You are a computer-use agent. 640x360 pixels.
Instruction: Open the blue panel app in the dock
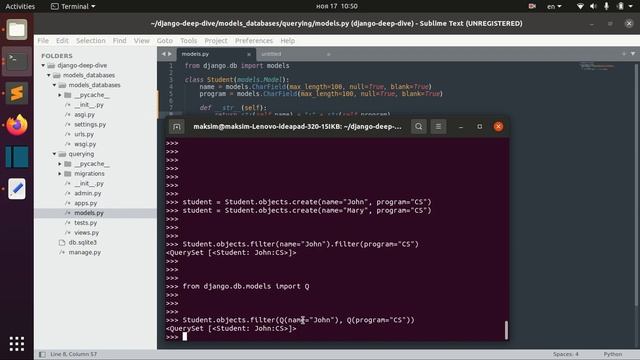(17, 157)
